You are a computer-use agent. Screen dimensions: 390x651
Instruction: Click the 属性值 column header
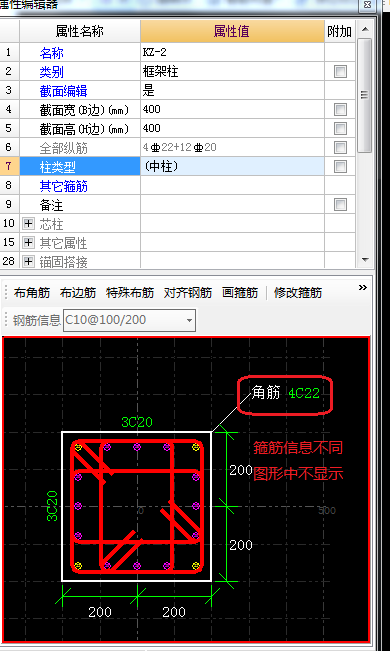232,32
